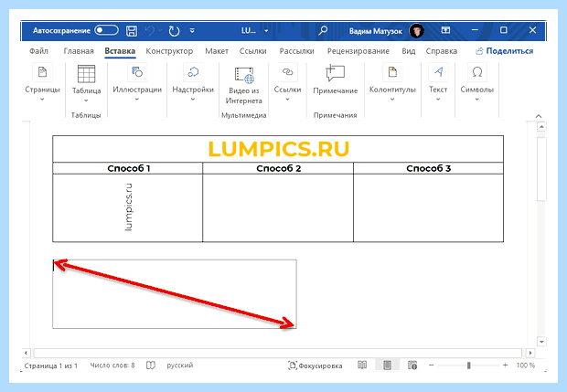Click the empty cell under Способ 3
The width and height of the screenshot is (567, 392).
click(x=429, y=207)
